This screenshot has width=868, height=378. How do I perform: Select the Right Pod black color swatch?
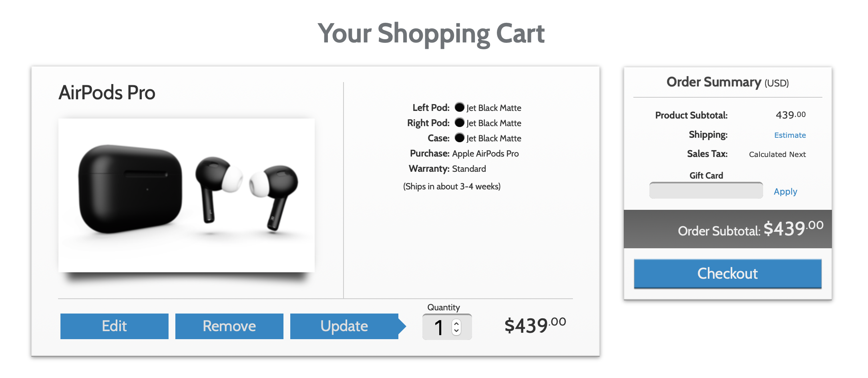460,123
